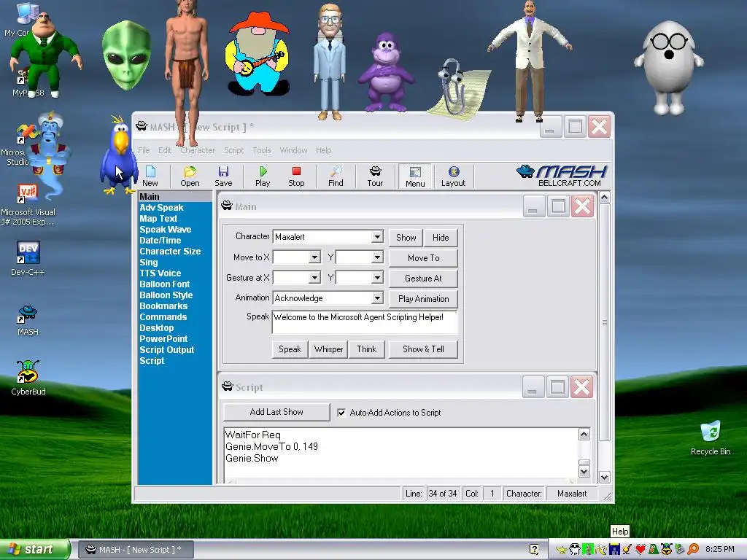Image resolution: width=747 pixels, height=560 pixels.
Task: Select Speak Wave in the sidebar
Action: click(x=166, y=230)
